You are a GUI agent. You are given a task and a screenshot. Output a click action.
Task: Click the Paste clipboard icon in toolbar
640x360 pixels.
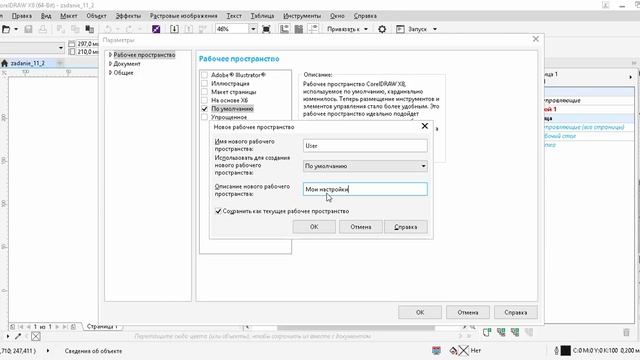pos(89,29)
